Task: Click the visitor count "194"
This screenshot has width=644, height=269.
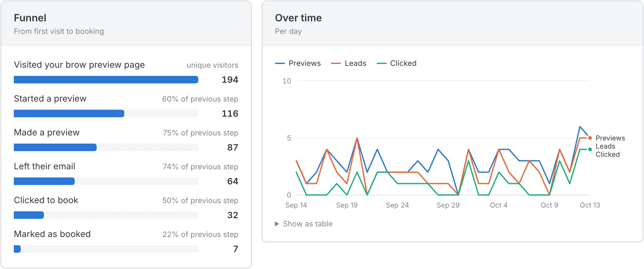Action: click(x=230, y=80)
